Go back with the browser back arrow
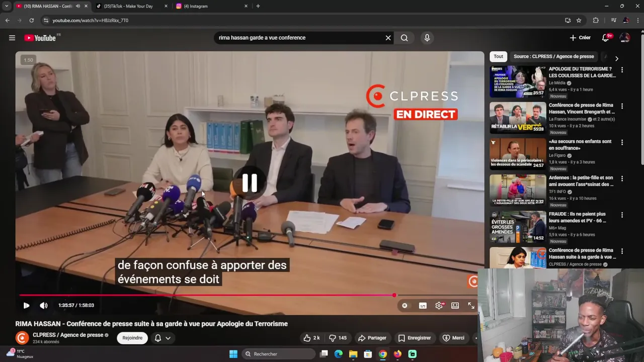 pyautogui.click(x=7, y=20)
